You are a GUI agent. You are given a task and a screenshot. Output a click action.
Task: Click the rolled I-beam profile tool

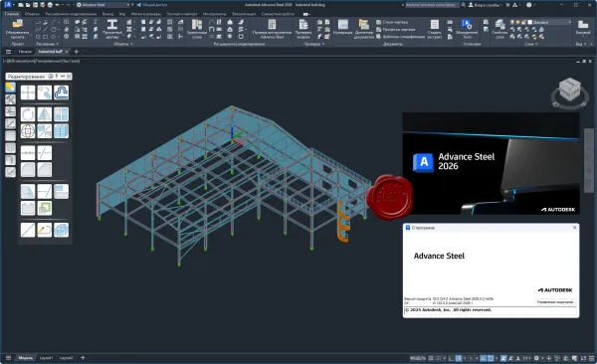pos(111,29)
